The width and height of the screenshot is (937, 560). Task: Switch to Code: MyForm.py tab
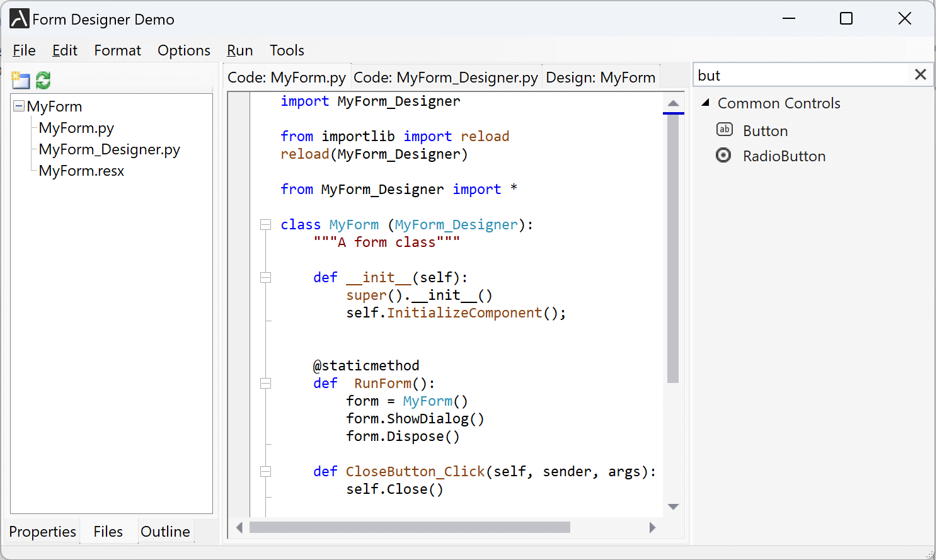coord(287,77)
